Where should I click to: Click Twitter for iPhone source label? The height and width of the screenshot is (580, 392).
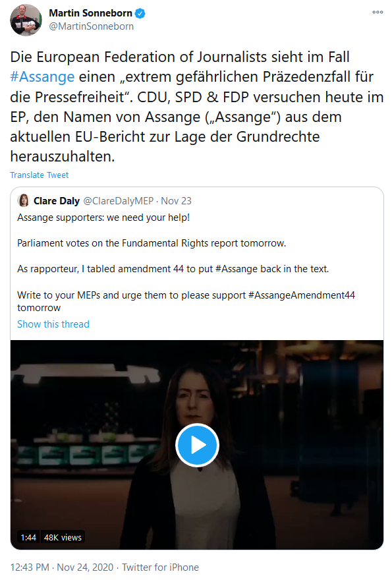[x=161, y=567]
